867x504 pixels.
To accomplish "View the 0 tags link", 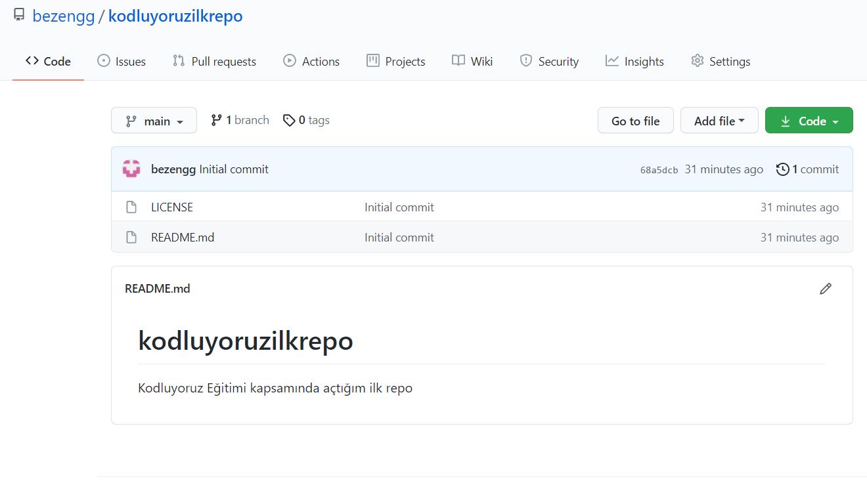I will 306,120.
